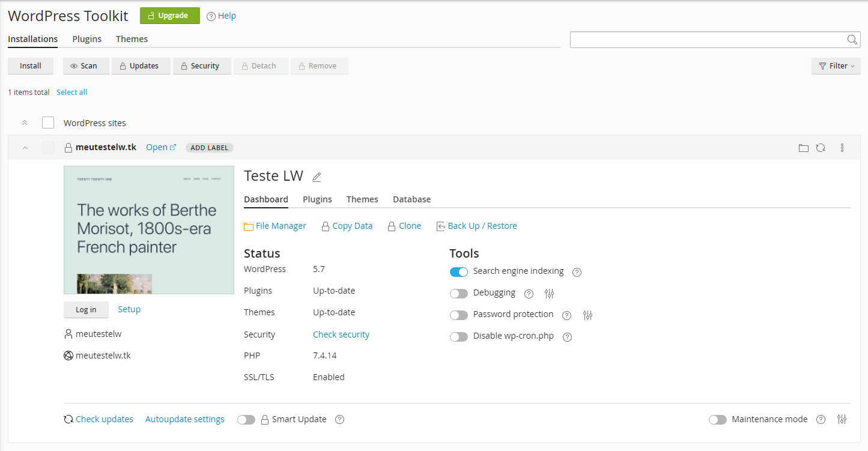Click the ADD LABEL tag
The height and width of the screenshot is (451, 868).
pyautogui.click(x=210, y=148)
